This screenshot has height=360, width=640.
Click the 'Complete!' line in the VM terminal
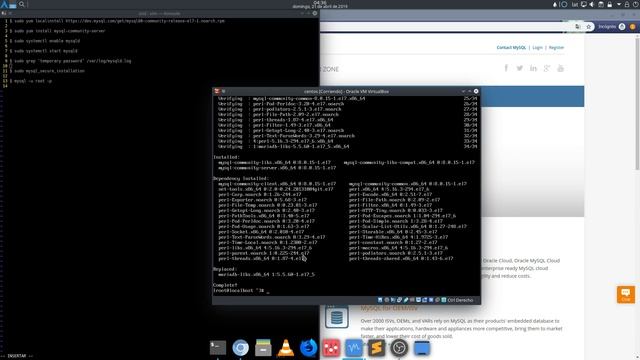225,285
